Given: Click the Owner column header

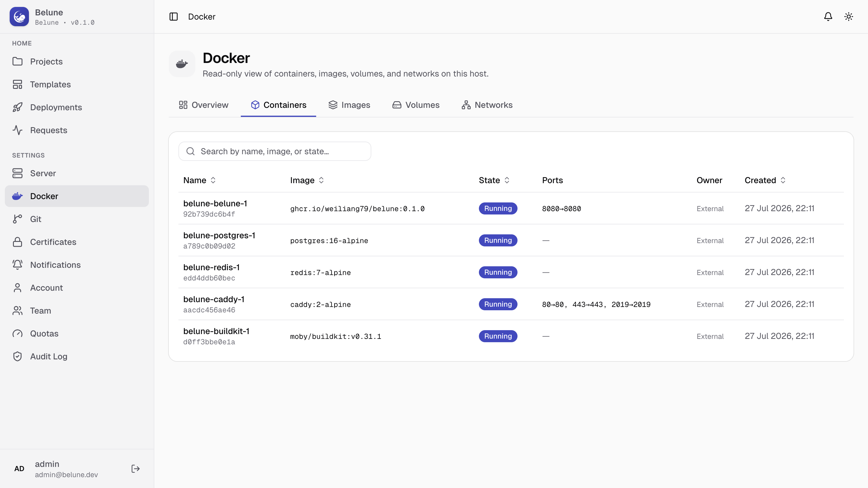Looking at the screenshot, I should 709,180.
